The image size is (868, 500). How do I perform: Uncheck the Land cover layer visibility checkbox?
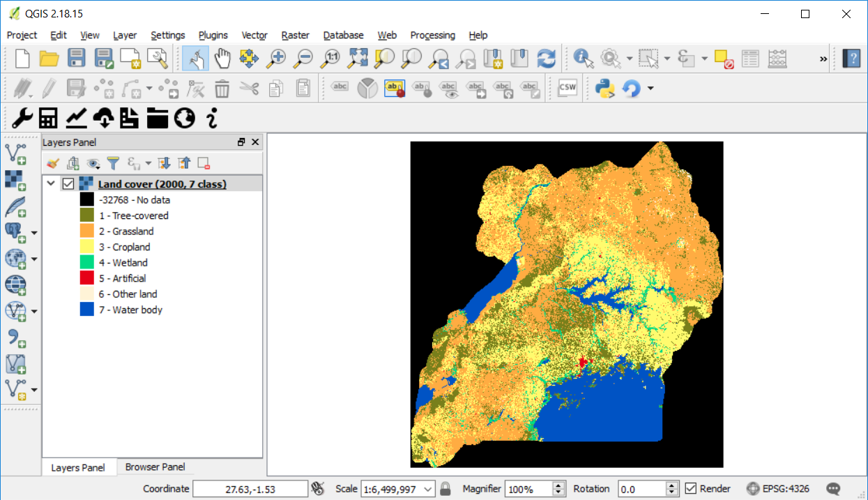pos(68,184)
